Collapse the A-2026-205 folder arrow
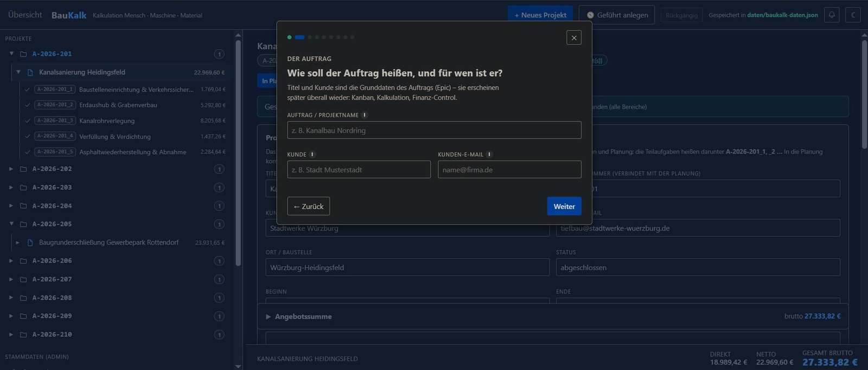Image resolution: width=868 pixels, height=370 pixels. [x=11, y=224]
